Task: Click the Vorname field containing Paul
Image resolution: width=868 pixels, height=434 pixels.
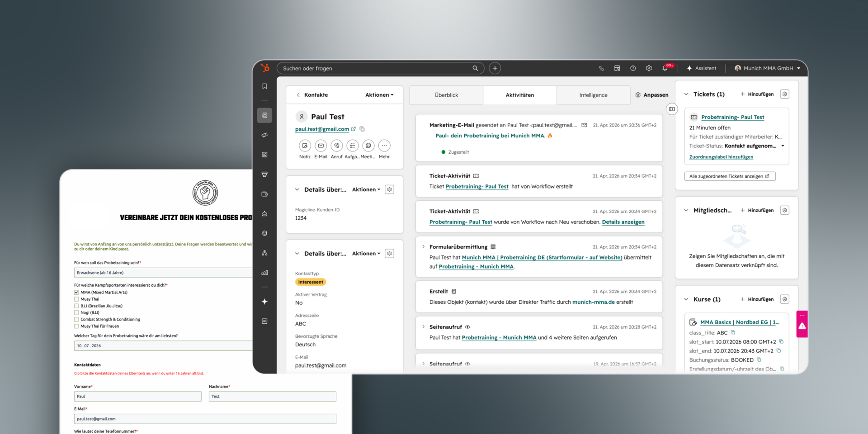Action: click(x=138, y=396)
